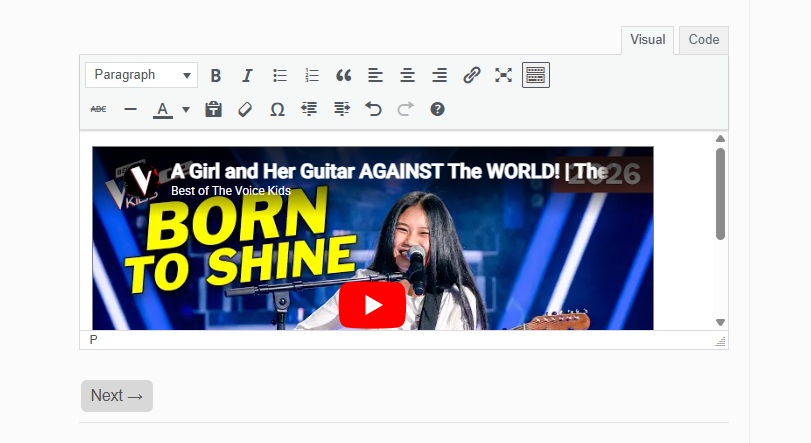The image size is (811, 443).
Task: Insert a bulleted list
Action: tap(280, 75)
